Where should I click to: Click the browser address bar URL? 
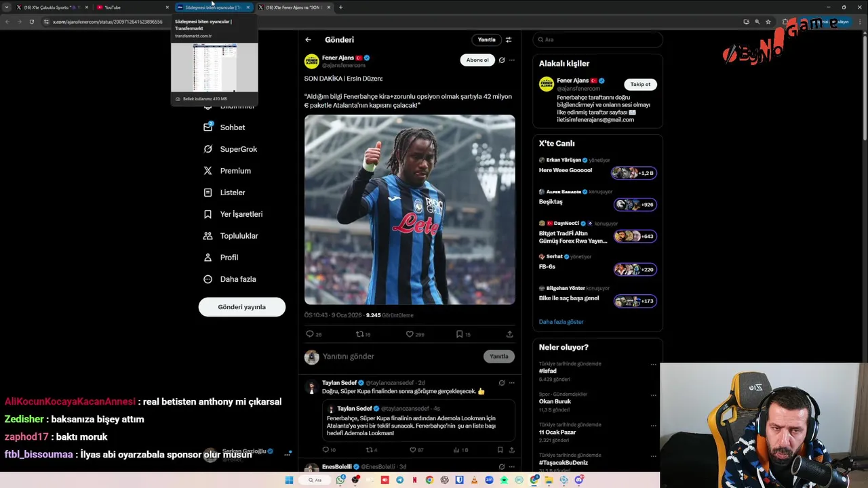[108, 22]
